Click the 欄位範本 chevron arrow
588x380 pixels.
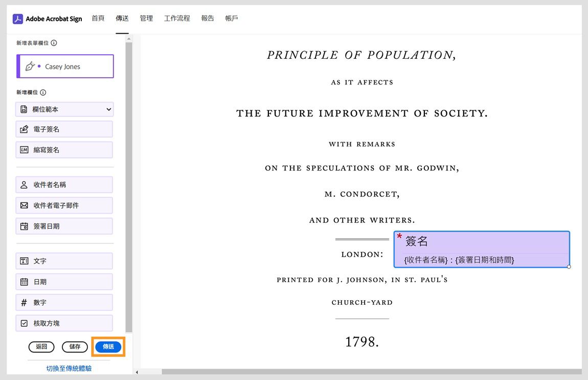click(109, 109)
